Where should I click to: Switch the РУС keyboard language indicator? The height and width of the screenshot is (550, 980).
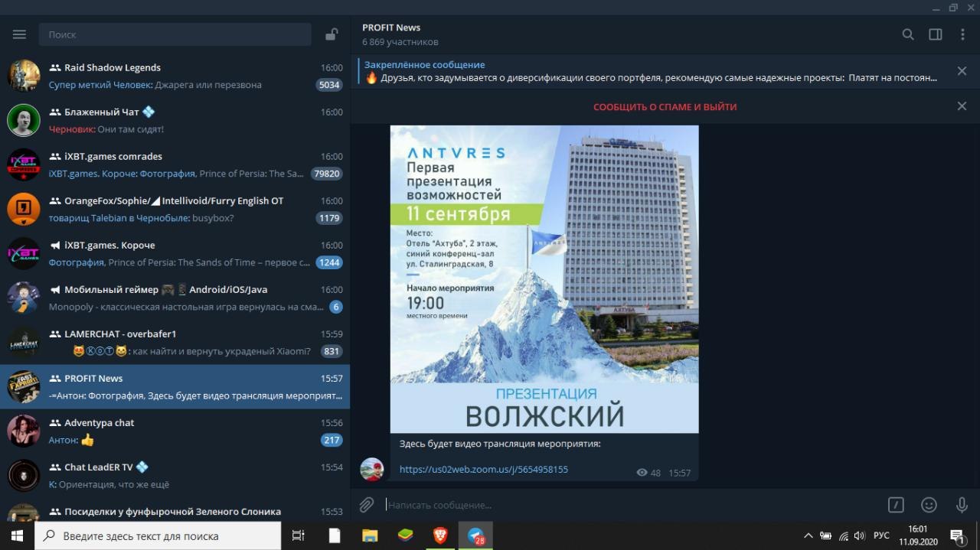click(x=882, y=535)
